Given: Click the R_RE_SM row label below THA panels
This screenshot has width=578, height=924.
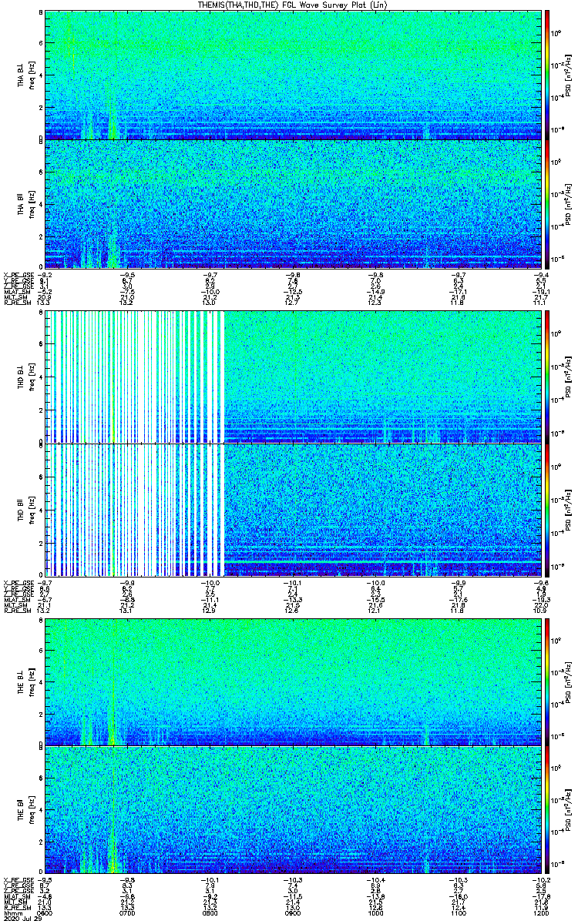Looking at the screenshot, I should (16, 303).
